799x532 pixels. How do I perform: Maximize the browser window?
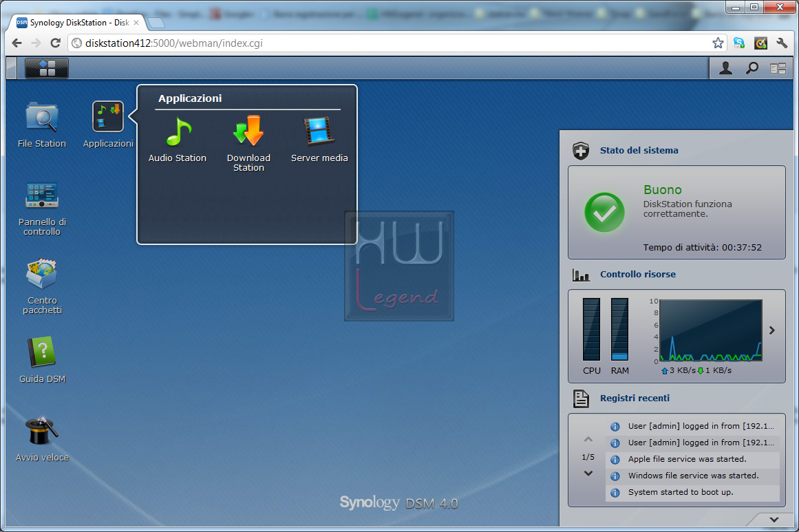point(754,7)
